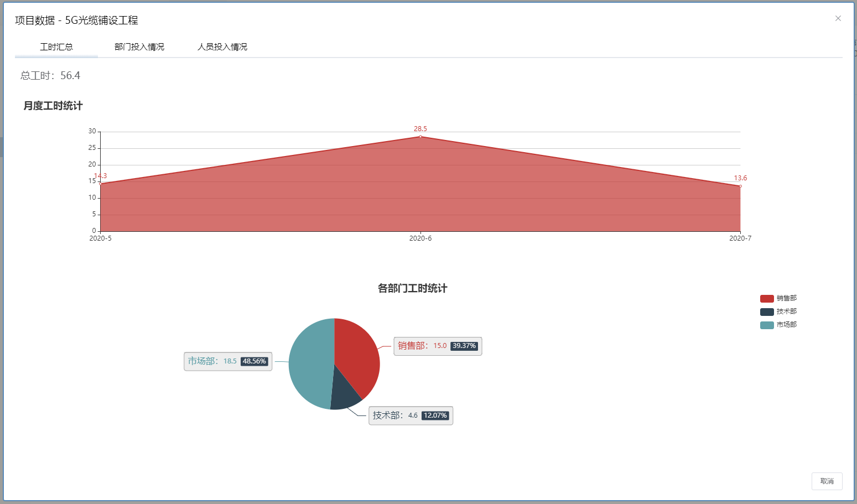The image size is (857, 504).
Task: Click the 2020-6 axis label
Action: (420, 238)
